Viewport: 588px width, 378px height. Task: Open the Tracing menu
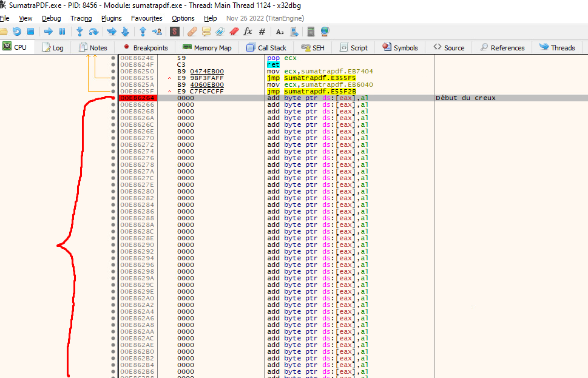81,18
